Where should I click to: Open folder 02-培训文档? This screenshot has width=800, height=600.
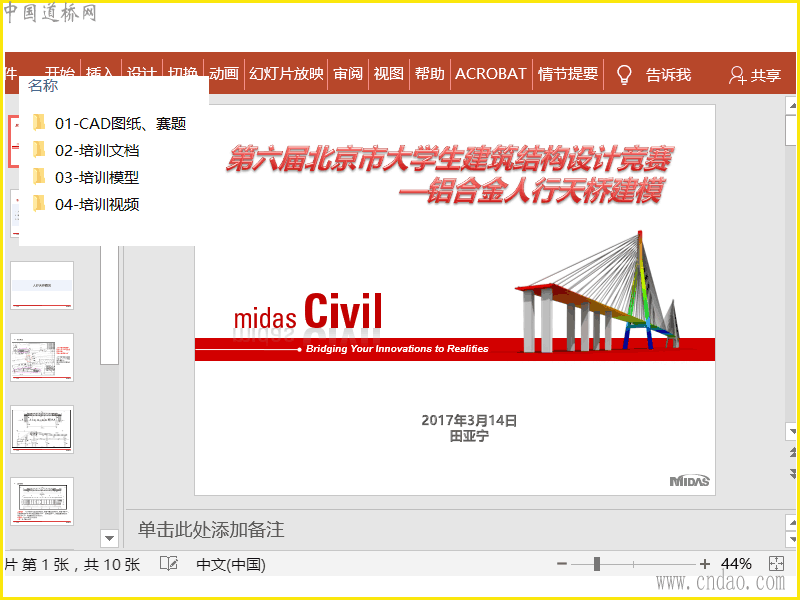86,151
